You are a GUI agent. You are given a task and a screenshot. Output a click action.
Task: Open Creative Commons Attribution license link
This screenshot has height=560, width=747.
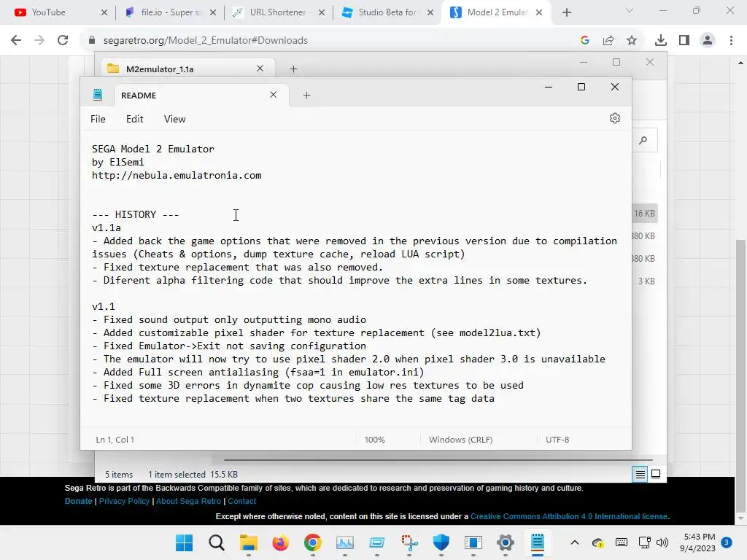tap(569, 516)
